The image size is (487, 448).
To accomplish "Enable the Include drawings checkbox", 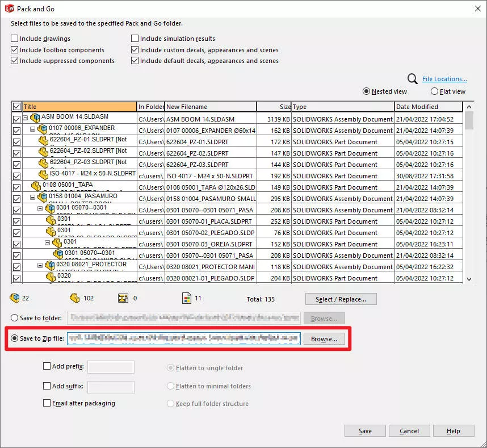I will point(14,39).
